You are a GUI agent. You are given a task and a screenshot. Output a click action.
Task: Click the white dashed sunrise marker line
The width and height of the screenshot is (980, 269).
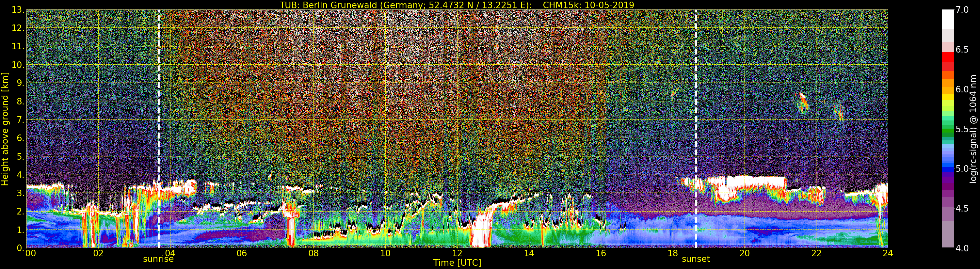(x=159, y=129)
